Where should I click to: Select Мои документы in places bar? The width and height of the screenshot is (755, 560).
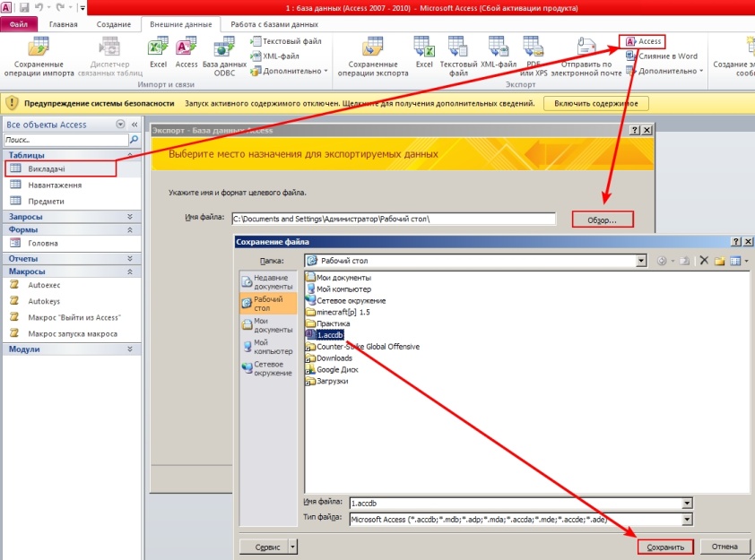(268, 325)
